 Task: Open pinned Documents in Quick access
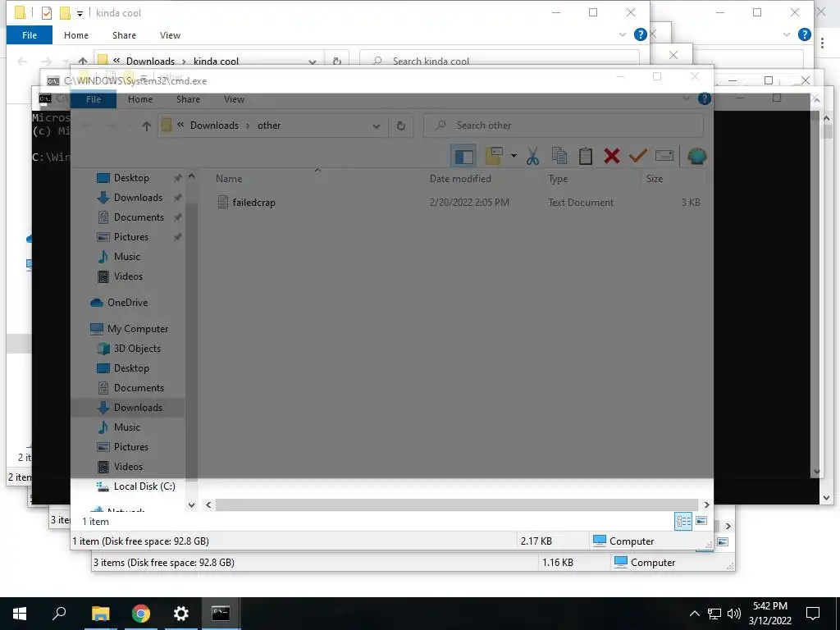coord(139,217)
